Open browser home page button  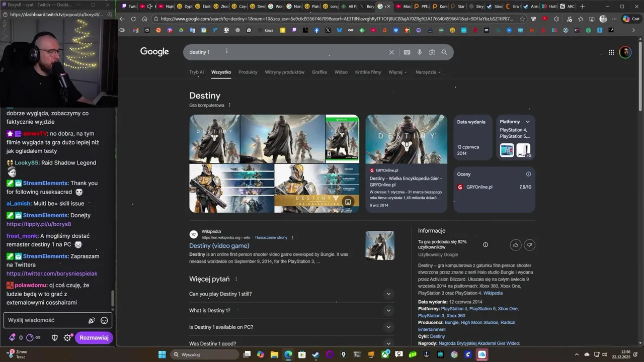click(144, 19)
